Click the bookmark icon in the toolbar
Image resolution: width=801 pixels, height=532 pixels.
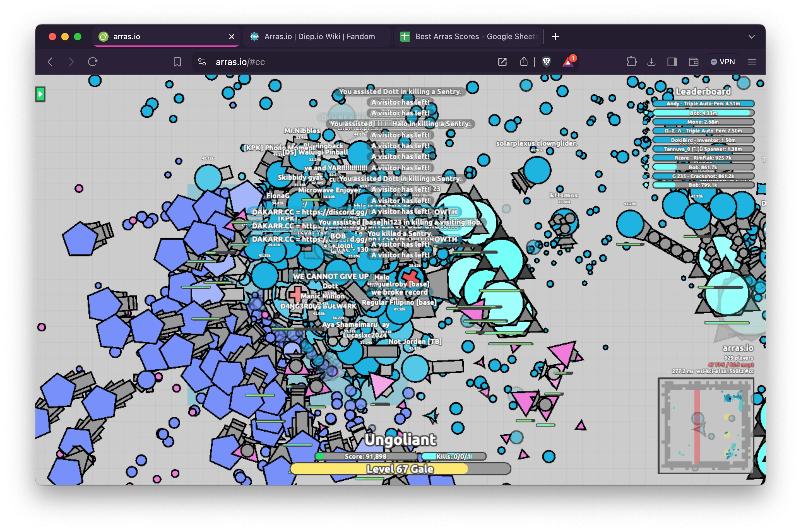[x=177, y=62]
